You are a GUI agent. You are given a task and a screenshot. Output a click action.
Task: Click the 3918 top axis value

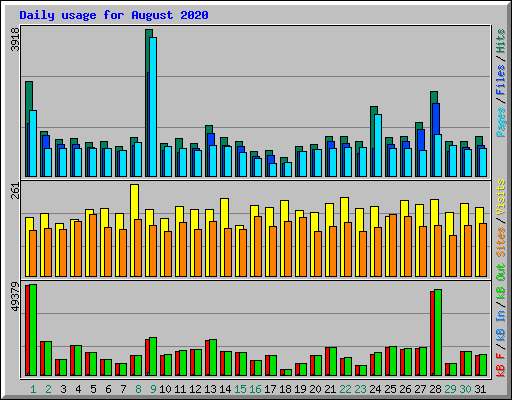[15, 39]
